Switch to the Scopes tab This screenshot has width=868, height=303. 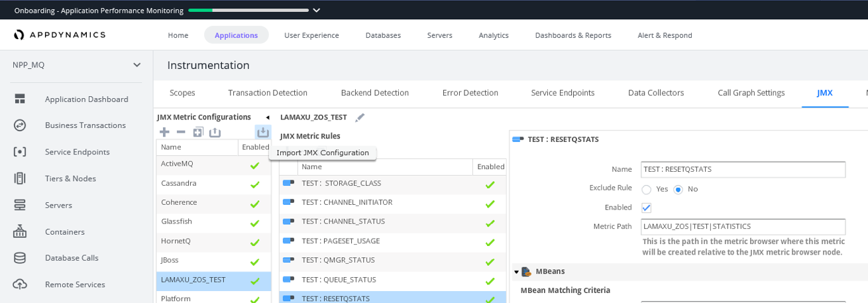[x=182, y=93]
